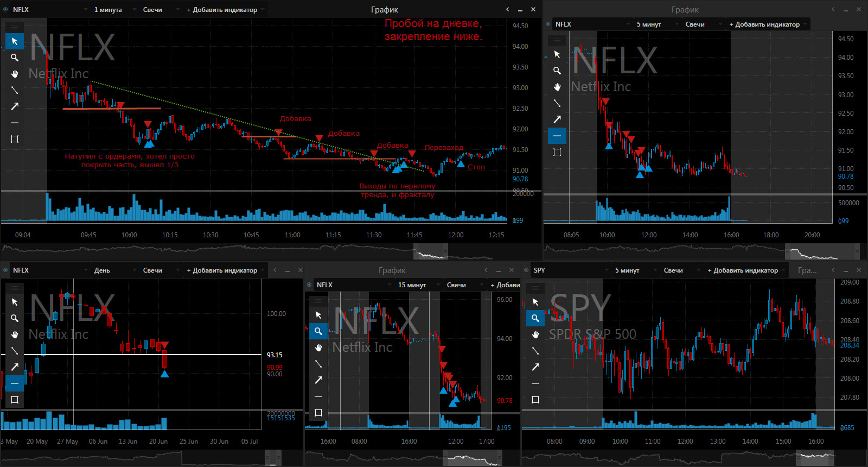The image size is (868, 467).
Task: Choose the trend line tool in NFLX День chart
Action: (x=15, y=351)
